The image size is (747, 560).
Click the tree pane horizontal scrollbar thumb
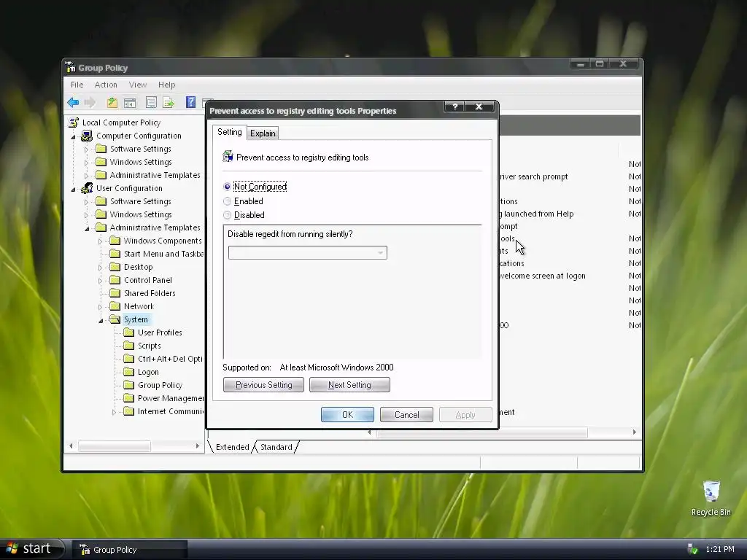(115, 446)
